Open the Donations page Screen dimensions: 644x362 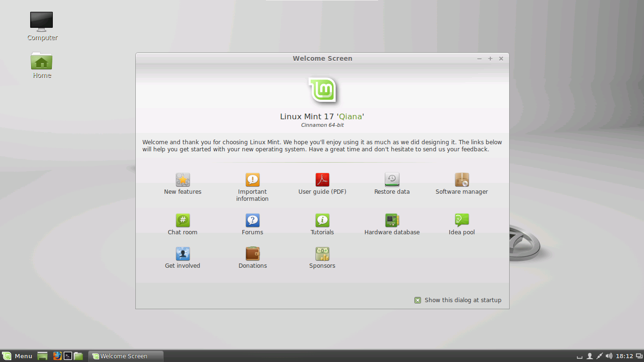click(x=252, y=258)
